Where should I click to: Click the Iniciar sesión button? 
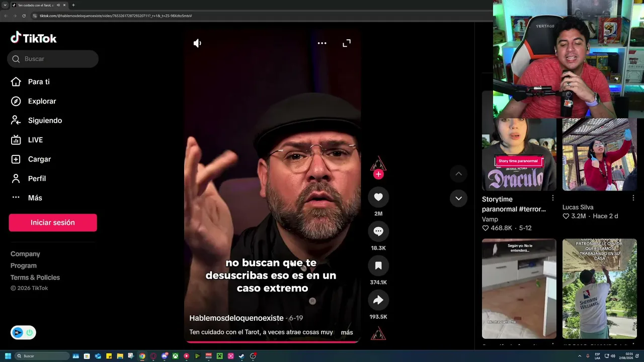point(53,223)
